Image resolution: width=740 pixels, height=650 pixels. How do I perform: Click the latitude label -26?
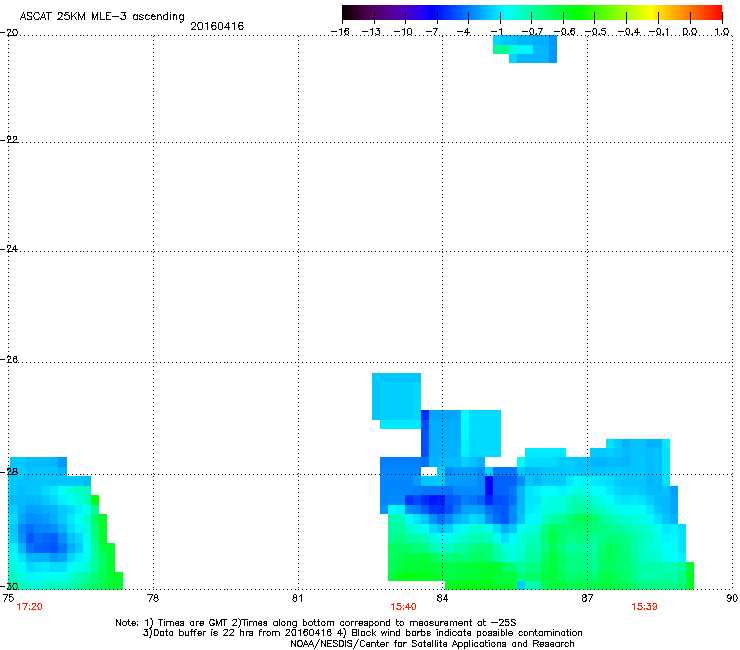click(9, 359)
